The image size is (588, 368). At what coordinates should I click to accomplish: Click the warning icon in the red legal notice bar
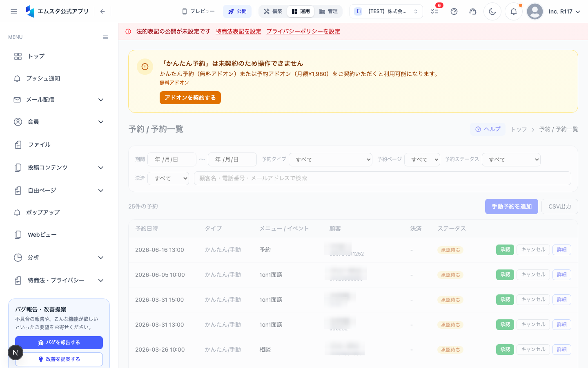click(128, 31)
